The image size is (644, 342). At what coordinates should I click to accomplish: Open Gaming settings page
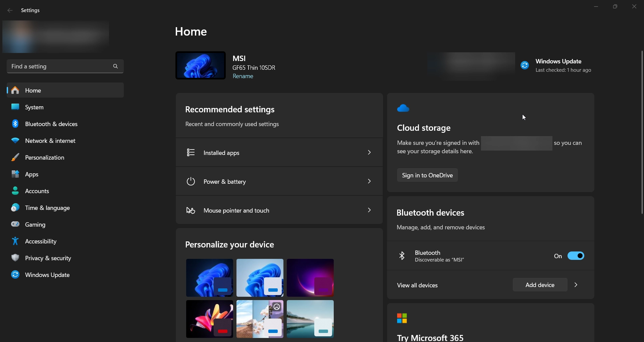65,224
